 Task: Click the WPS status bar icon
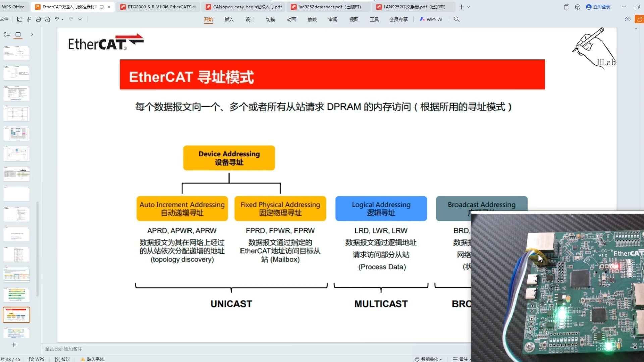[x=37, y=359]
